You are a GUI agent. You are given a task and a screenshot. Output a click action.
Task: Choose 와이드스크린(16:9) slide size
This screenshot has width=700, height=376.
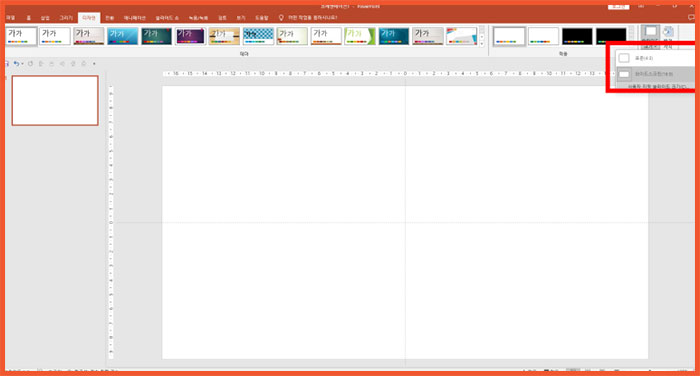(x=655, y=74)
